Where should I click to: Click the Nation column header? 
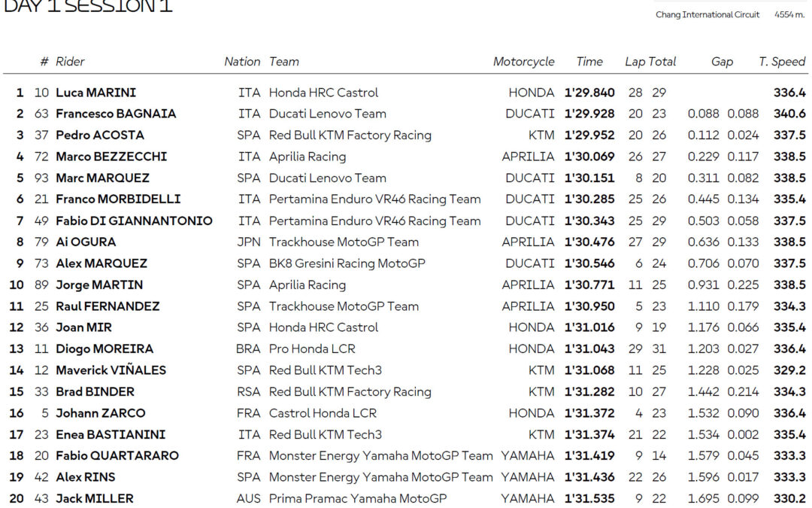(242, 62)
